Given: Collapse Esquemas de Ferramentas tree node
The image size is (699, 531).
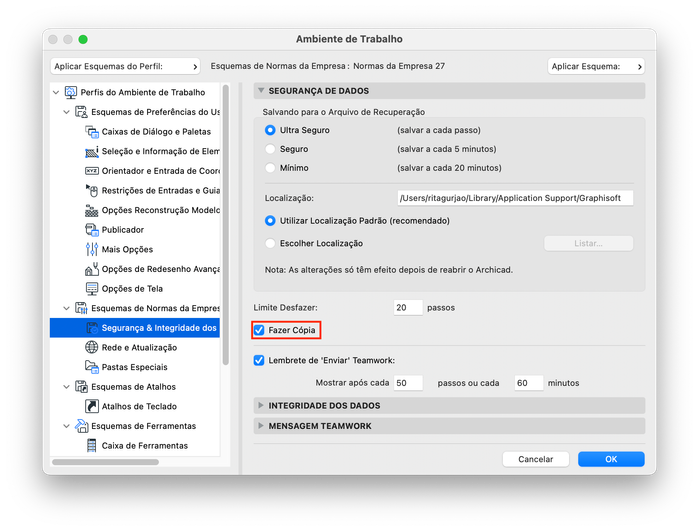Looking at the screenshot, I should [x=66, y=426].
